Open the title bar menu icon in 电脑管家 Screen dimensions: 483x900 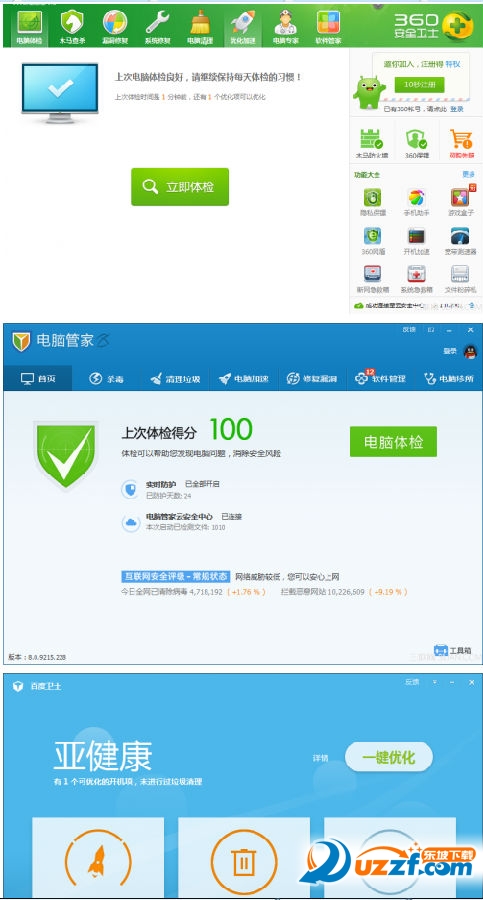(x=431, y=329)
